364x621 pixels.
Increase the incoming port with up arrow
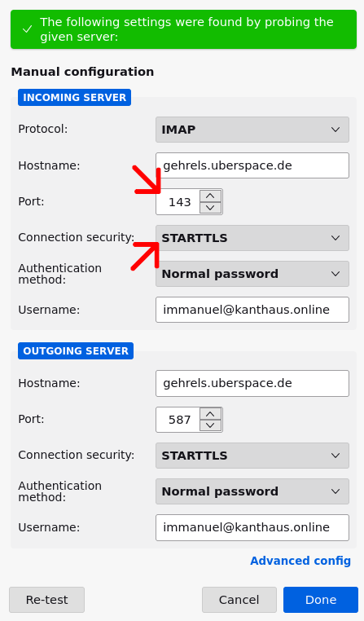point(210,196)
